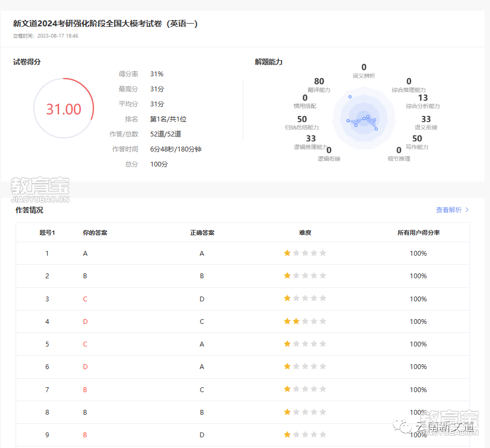
Task: Click the 100% score rate for question 1
Action: click(x=418, y=254)
